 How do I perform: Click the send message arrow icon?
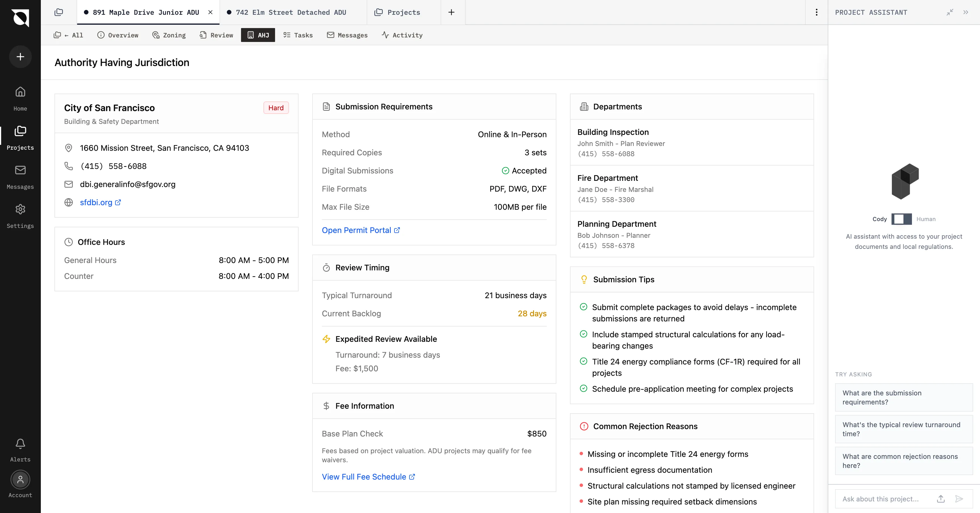[959, 499]
